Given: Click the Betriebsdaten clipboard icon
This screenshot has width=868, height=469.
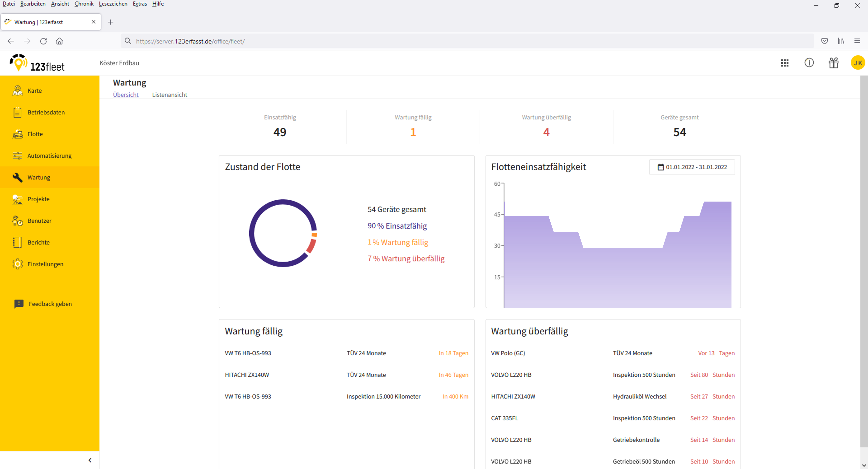Looking at the screenshot, I should 18,112.
